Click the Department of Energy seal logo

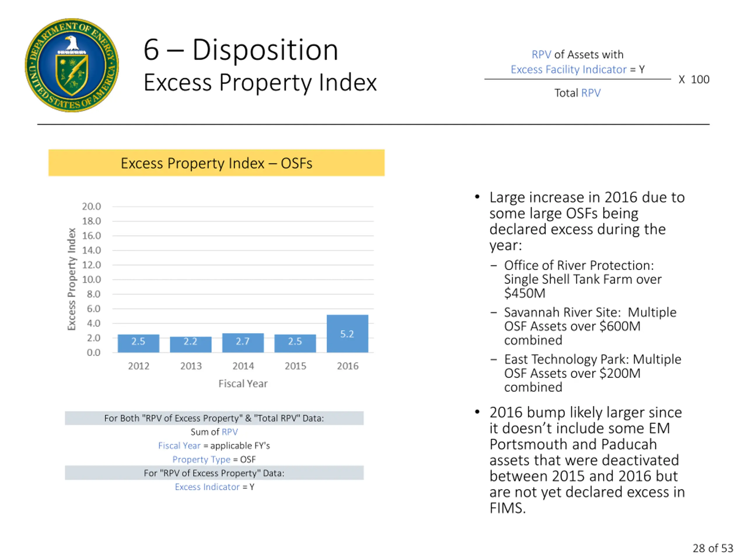tap(71, 65)
